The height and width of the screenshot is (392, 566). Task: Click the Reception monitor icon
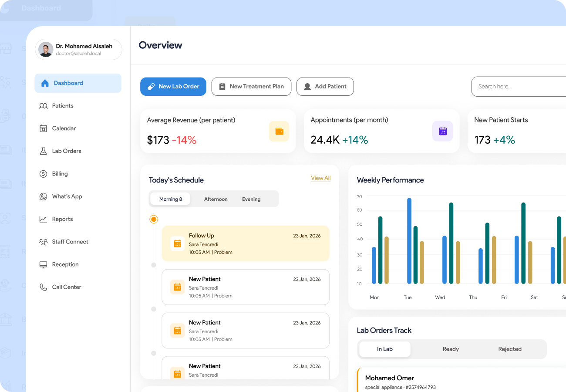tap(43, 264)
